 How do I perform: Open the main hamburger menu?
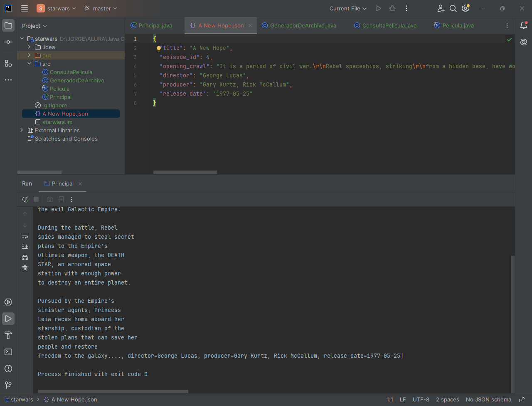click(x=25, y=8)
